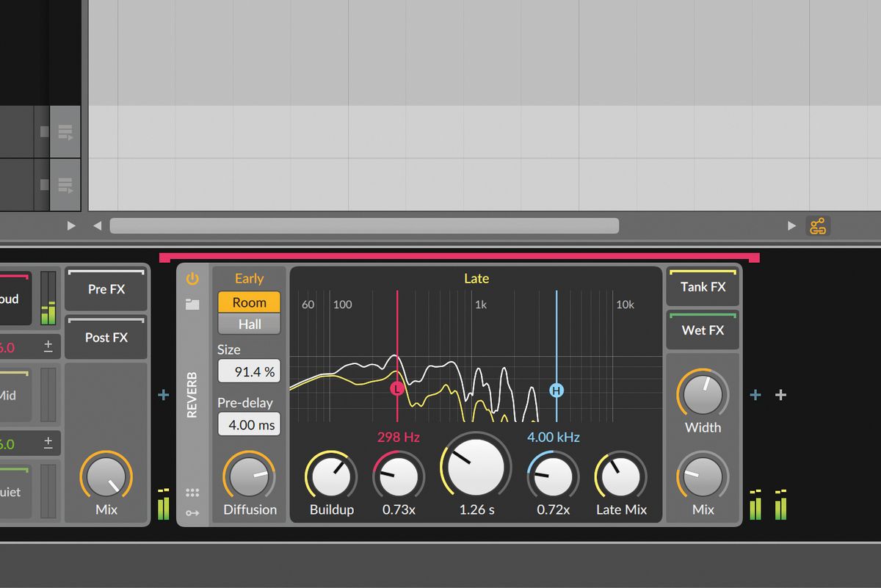This screenshot has height=588, width=881.
Task: Expand the Pre FX chain
Action: 106,289
